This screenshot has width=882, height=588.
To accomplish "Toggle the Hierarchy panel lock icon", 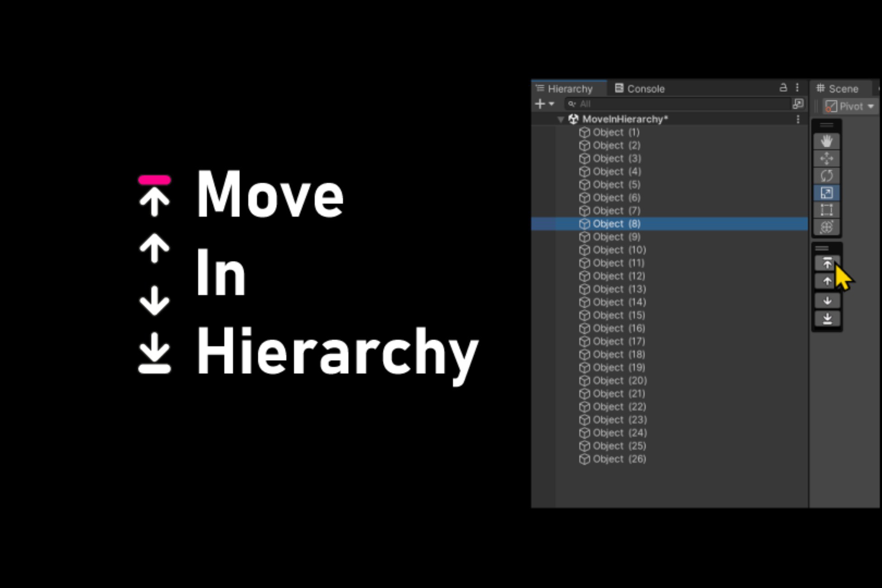I will pyautogui.click(x=783, y=88).
